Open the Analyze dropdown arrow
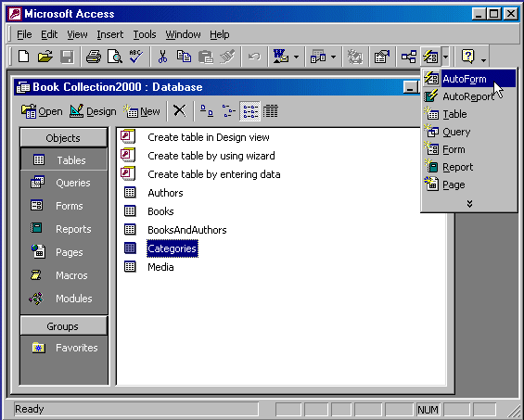Viewport: 524px width, 420px height. 333,57
